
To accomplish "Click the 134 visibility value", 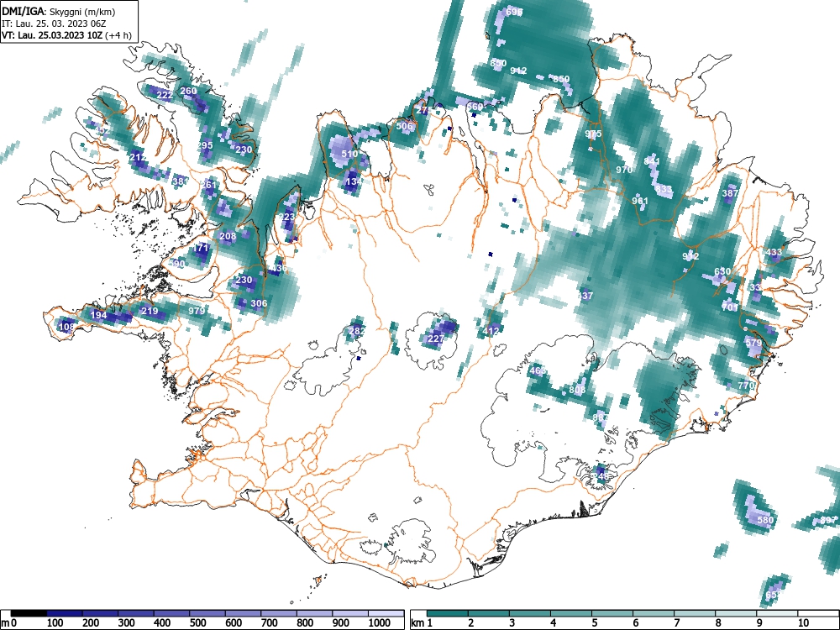I will coord(354,181).
